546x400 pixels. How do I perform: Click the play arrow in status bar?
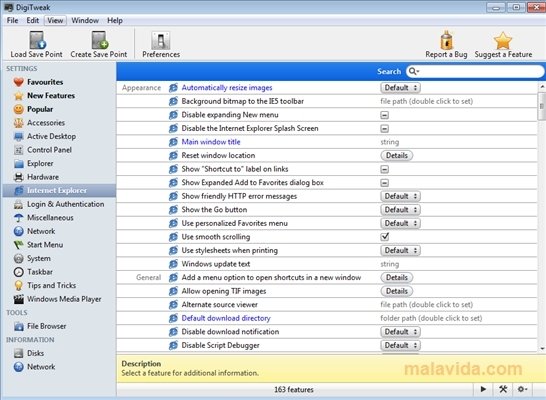[483, 389]
